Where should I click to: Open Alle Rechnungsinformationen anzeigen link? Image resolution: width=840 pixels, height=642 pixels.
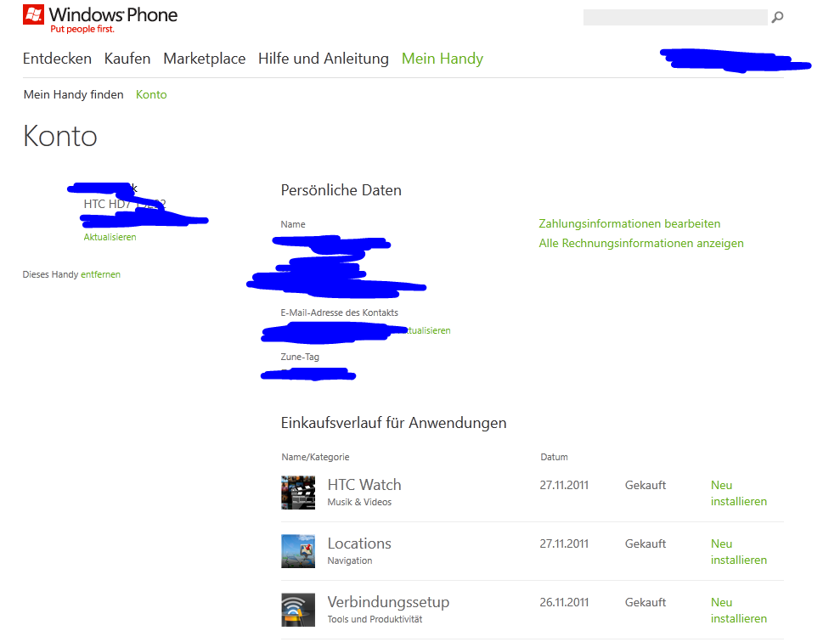pyautogui.click(x=641, y=243)
